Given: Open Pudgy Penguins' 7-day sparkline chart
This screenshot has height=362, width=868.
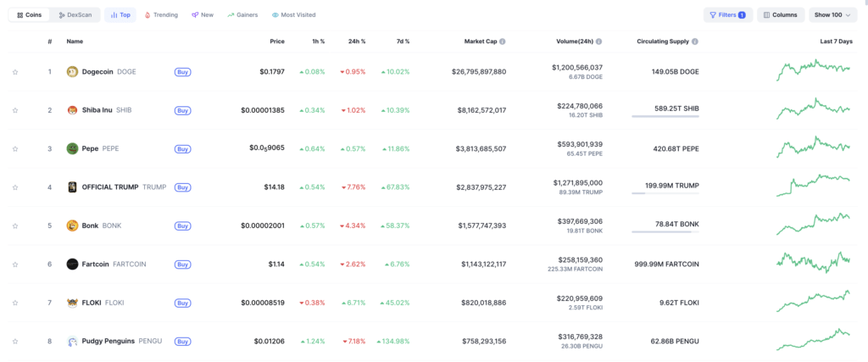Looking at the screenshot, I should 814,339.
